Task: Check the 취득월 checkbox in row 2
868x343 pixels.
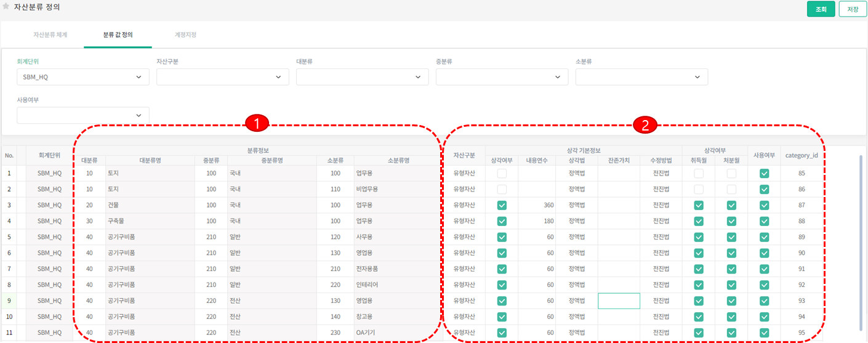Action: coord(699,190)
